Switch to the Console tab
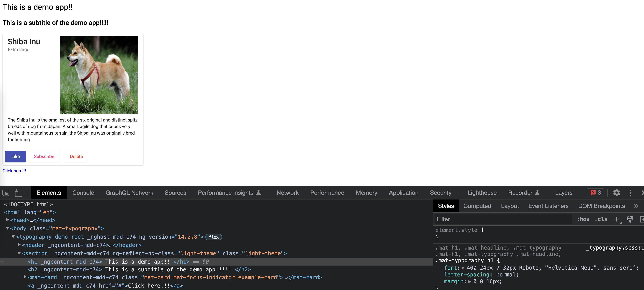The width and height of the screenshot is (644, 290). [83, 193]
